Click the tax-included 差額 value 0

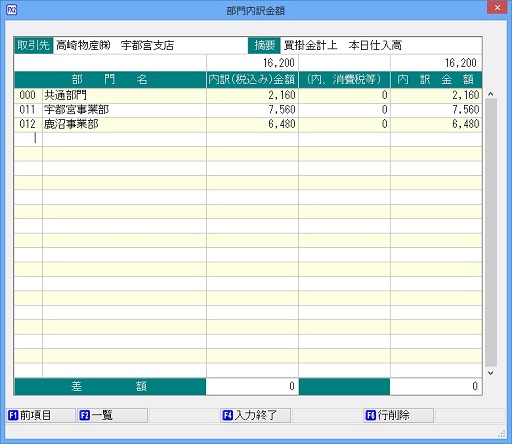click(252, 387)
